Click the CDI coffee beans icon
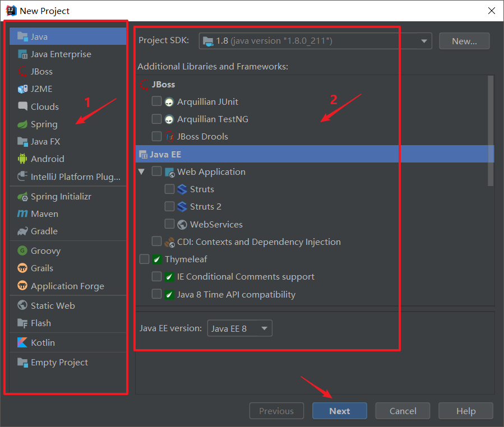 pos(169,242)
